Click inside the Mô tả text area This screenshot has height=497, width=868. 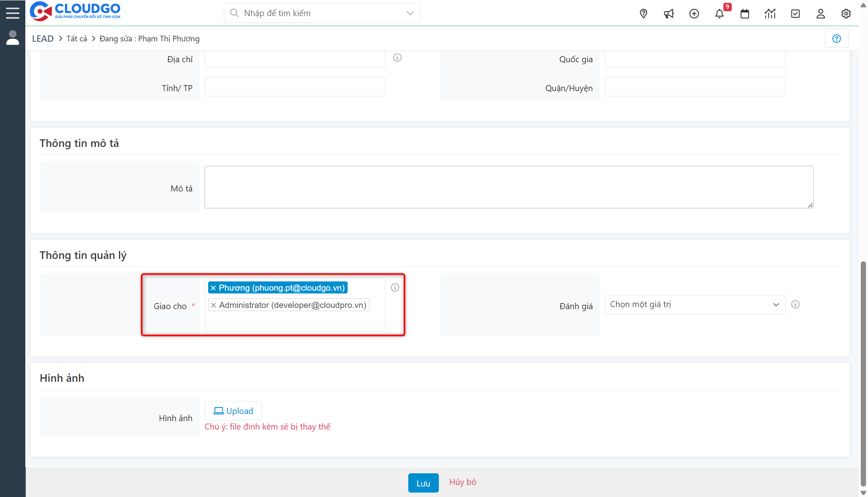coord(508,187)
